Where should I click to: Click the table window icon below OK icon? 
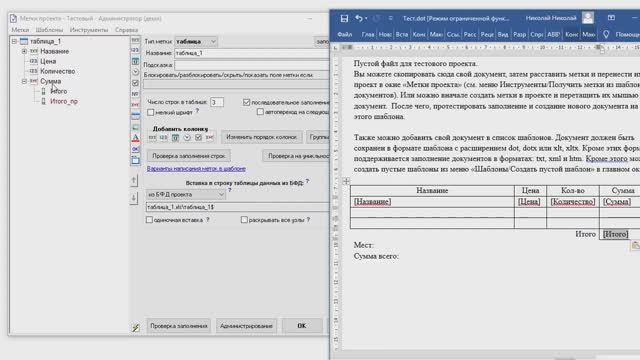pos(135,160)
